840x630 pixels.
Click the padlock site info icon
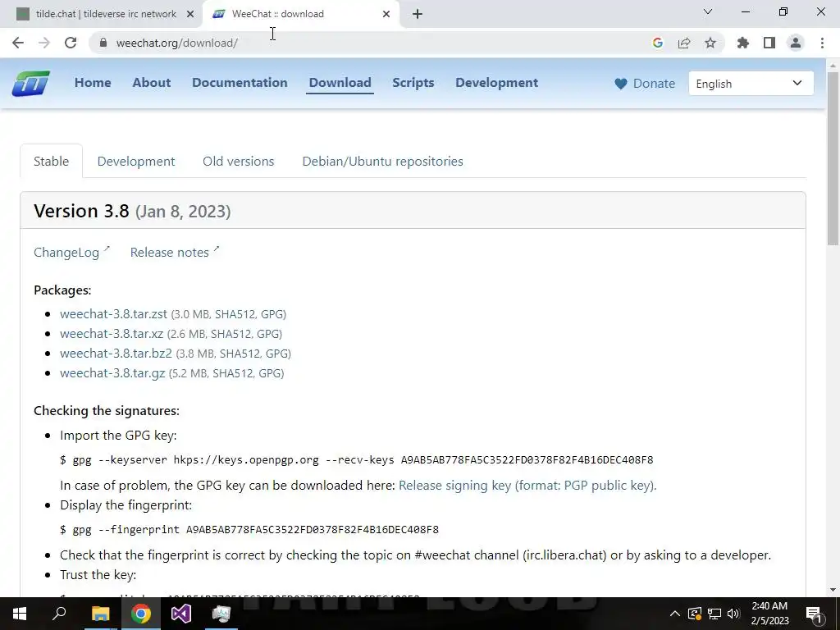103,43
